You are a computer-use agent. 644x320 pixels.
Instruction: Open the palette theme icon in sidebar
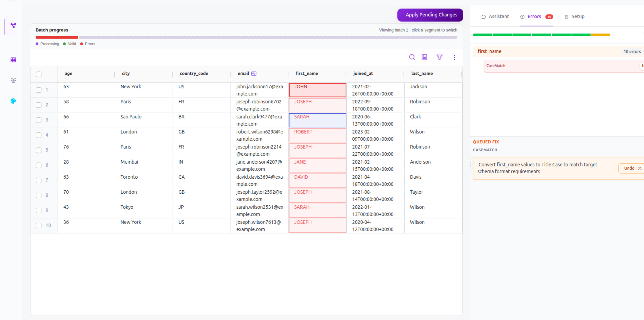[13, 101]
